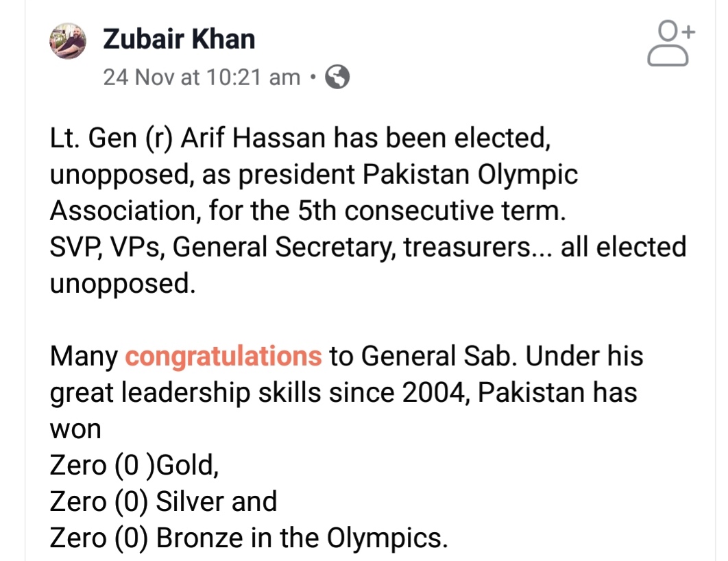
Task: Click the text line mentioning Pakistan Olympic
Action: tap(314, 175)
